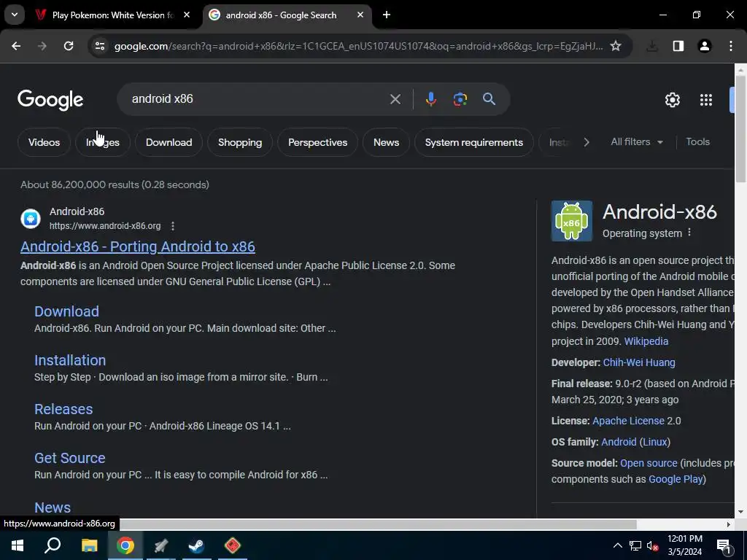Open Google quick settings gear
The image size is (747, 560).
[x=672, y=99]
